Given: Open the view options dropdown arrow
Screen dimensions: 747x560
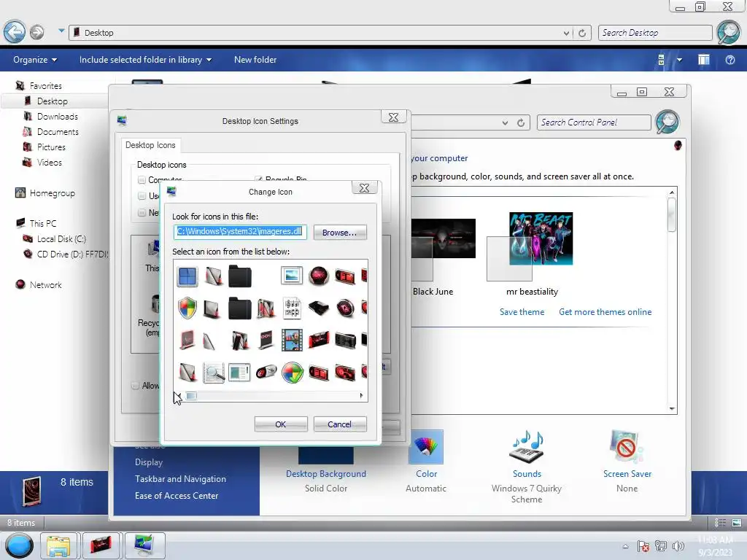Looking at the screenshot, I should point(679,60).
